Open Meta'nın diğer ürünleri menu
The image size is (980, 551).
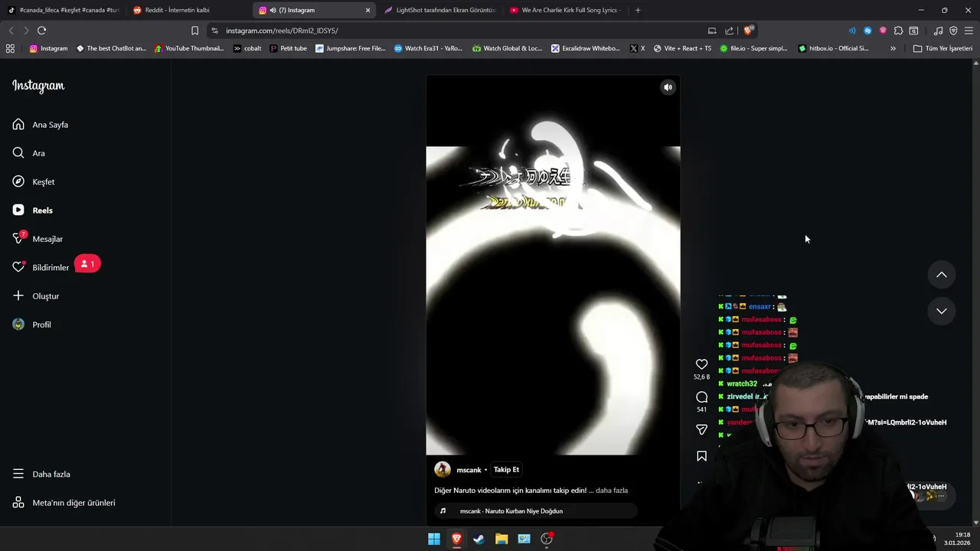(x=64, y=503)
